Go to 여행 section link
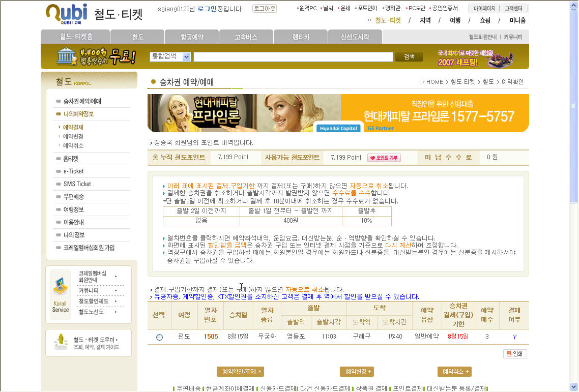 [455, 20]
